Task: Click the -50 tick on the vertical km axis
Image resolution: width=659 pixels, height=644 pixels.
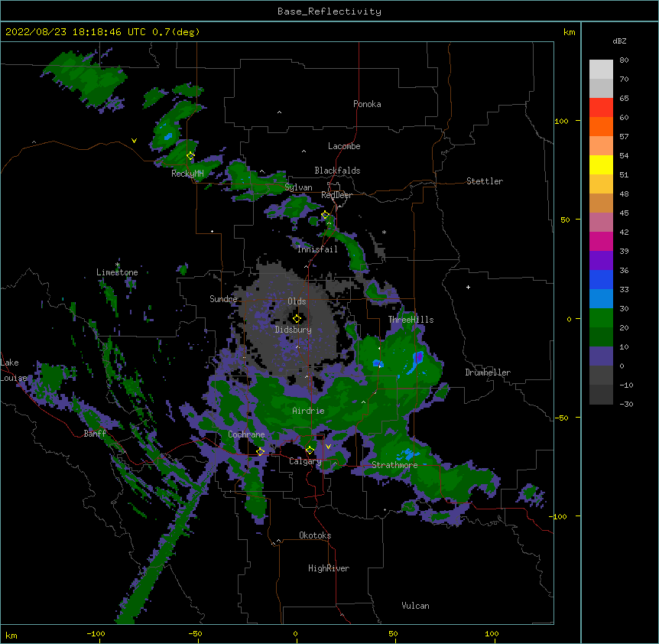Action: 561,418
